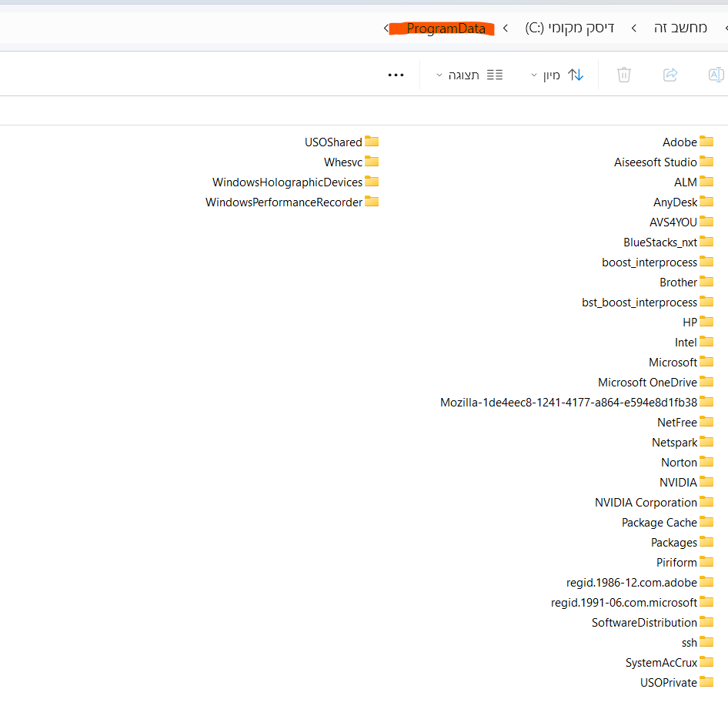The image size is (728, 709).
Task: Open the See more three-dots menu
Action: click(x=396, y=75)
